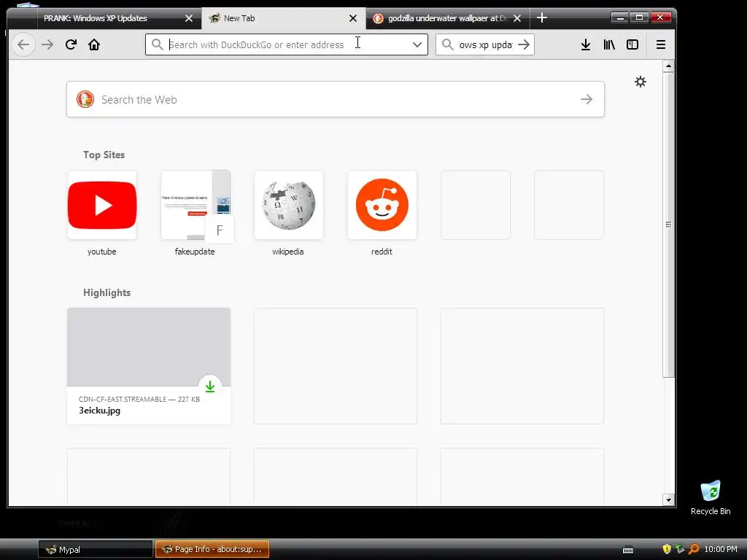Open the fakeupdate top site tile
747x560 pixels.
pos(196,205)
